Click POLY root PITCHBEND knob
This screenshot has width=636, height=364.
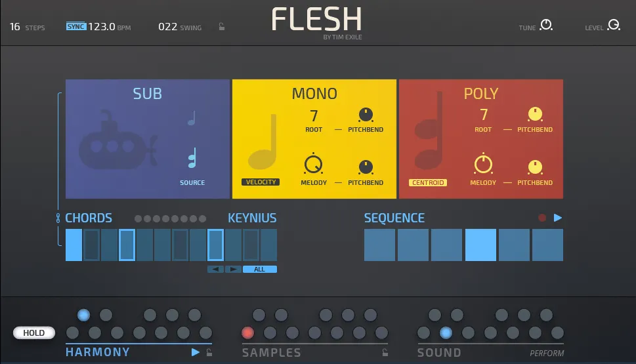(535, 114)
